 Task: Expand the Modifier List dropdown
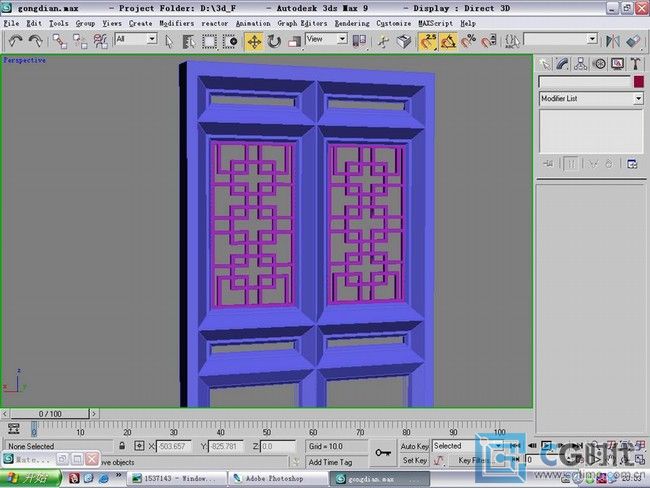pyautogui.click(x=638, y=99)
